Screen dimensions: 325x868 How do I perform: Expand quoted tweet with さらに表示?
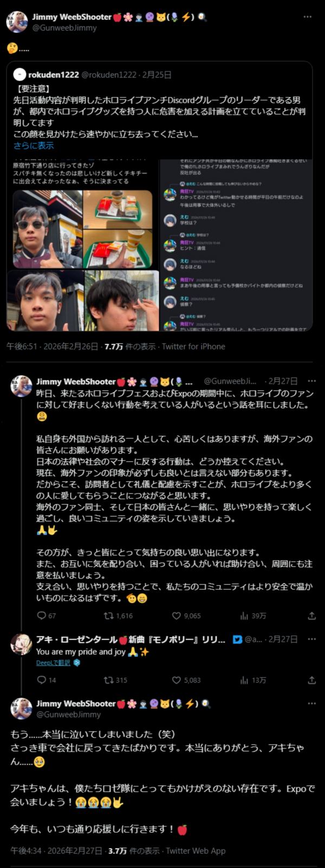coord(34,146)
